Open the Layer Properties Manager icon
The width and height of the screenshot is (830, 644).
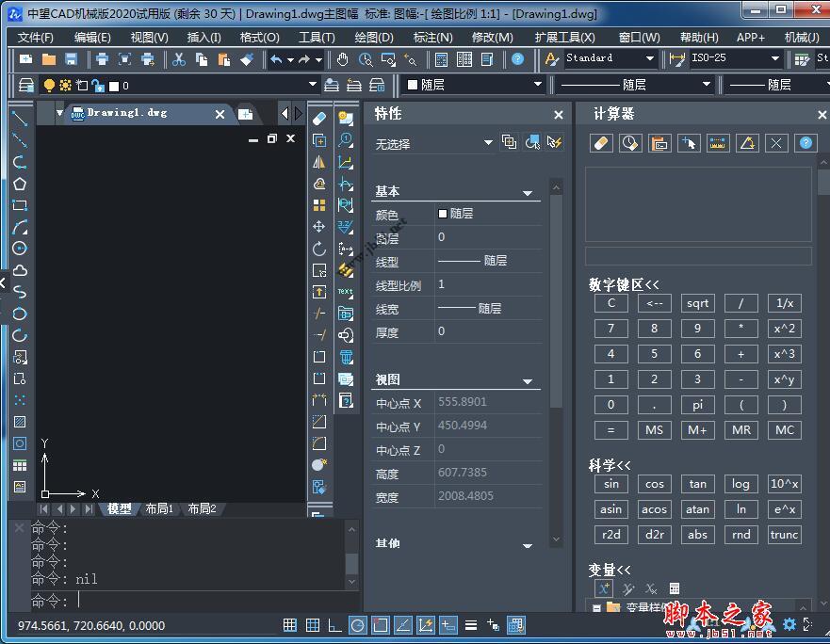pyautogui.click(x=26, y=85)
